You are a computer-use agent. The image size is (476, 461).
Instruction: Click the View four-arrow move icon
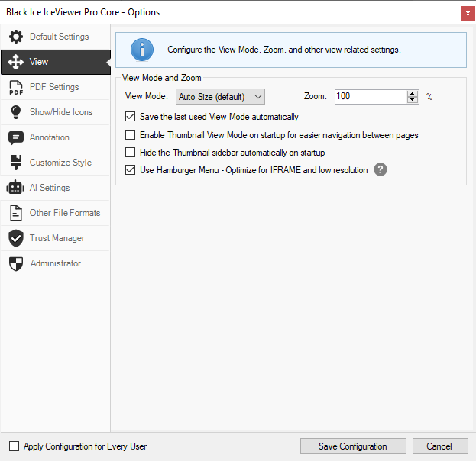pos(16,62)
